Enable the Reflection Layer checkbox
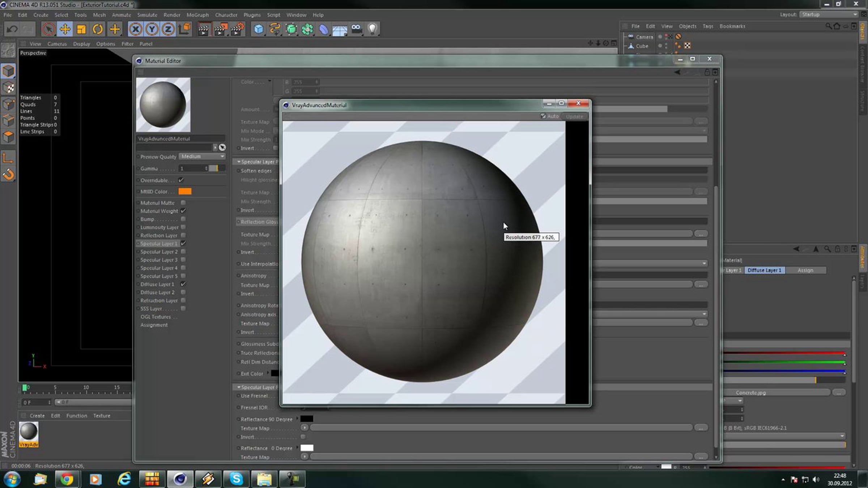The width and height of the screenshot is (868, 488). pyautogui.click(x=183, y=235)
